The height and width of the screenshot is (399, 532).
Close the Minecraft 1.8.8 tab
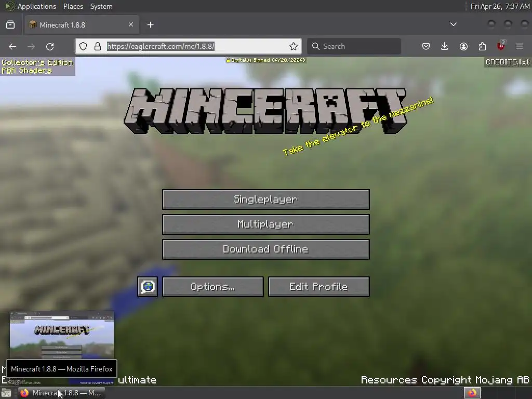point(131,24)
